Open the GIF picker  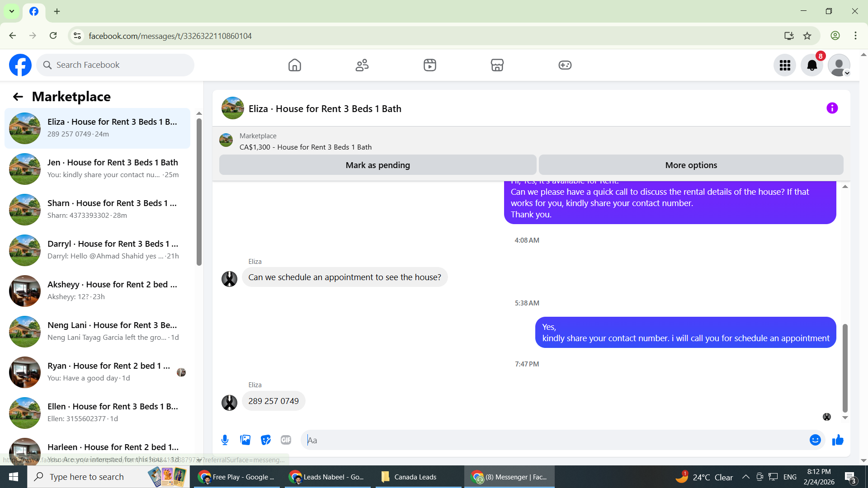point(286,440)
